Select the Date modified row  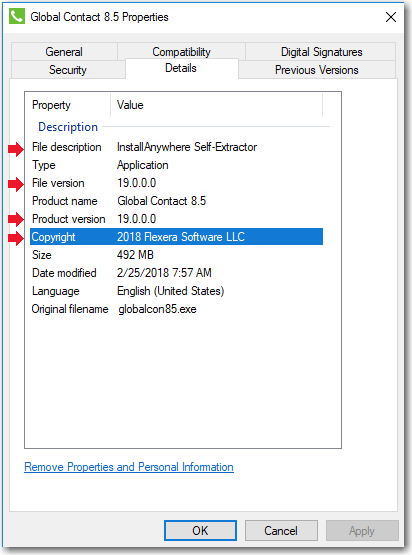177,273
